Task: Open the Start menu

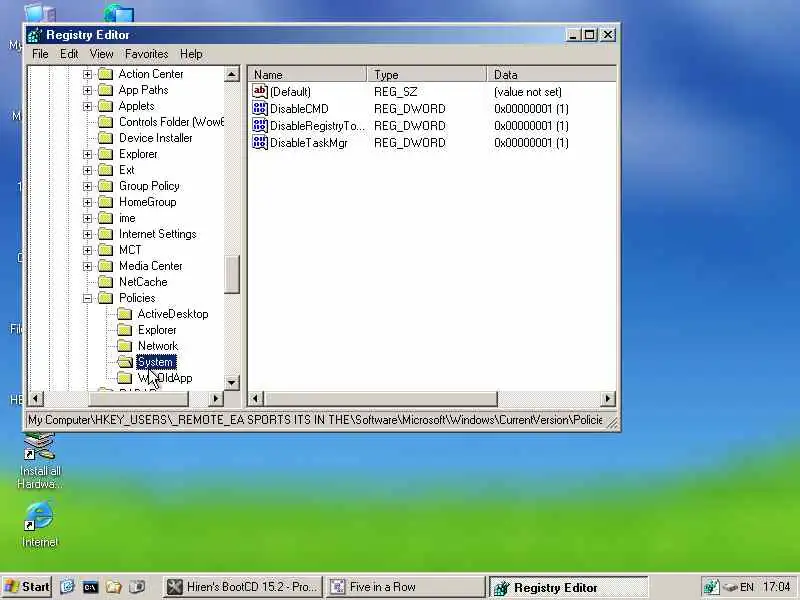Action: pos(27,587)
